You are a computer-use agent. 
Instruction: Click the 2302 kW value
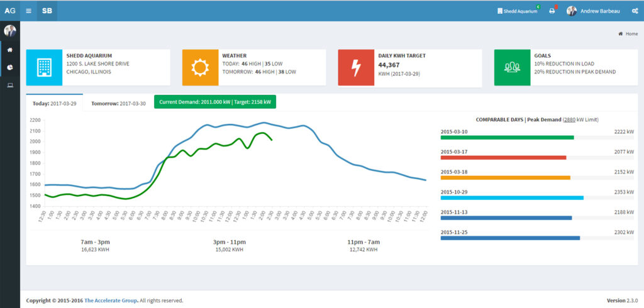point(624,233)
